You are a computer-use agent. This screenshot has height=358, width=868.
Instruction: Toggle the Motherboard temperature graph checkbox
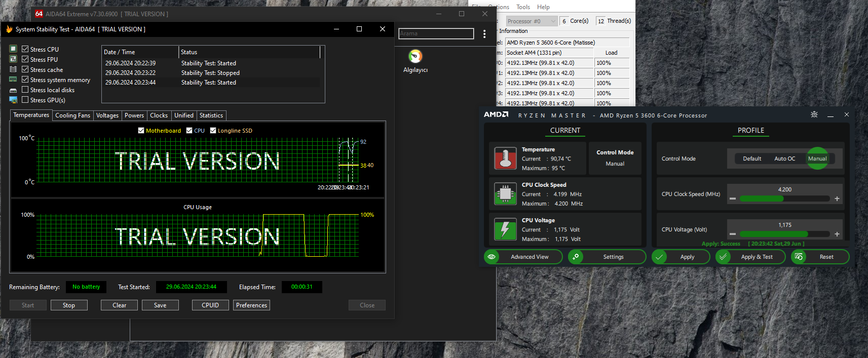tap(141, 131)
